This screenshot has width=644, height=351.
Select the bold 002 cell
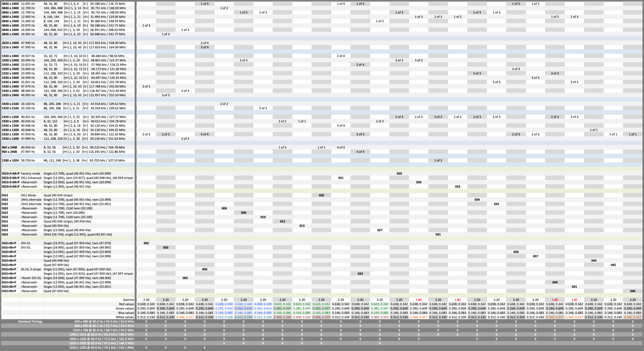146,243
